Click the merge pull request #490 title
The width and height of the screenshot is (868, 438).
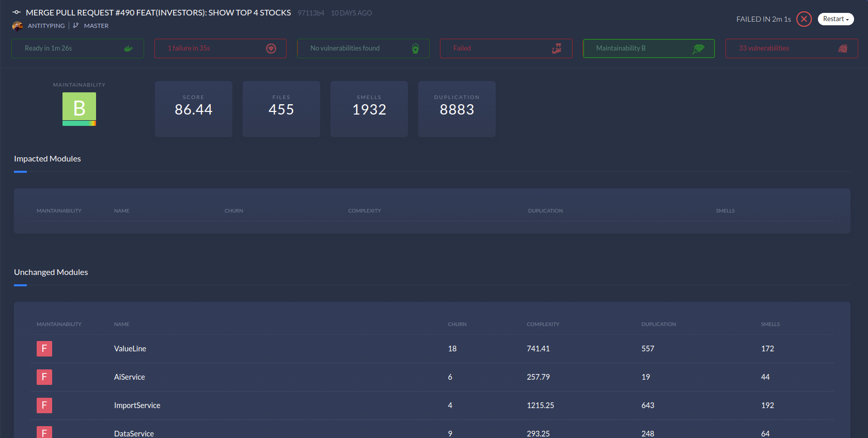click(159, 12)
